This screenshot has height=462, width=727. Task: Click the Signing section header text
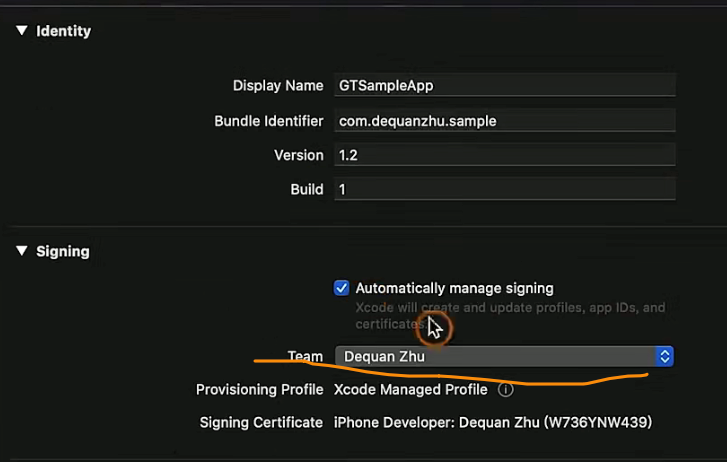(62, 251)
